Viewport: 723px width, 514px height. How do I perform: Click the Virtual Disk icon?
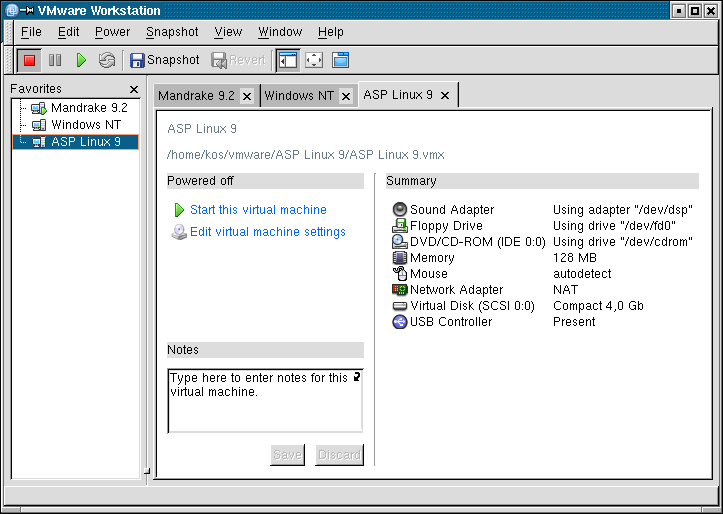pyautogui.click(x=399, y=306)
